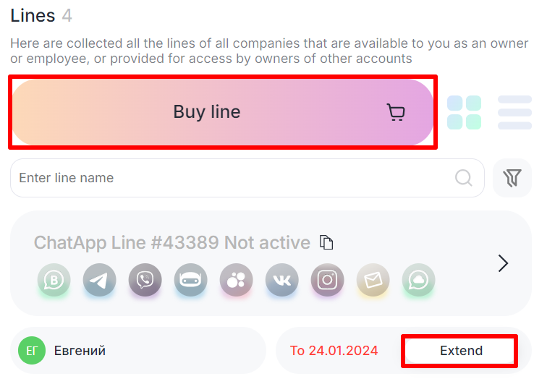
Task: Expand ChatApp Line #43389 with the arrow
Action: click(504, 263)
